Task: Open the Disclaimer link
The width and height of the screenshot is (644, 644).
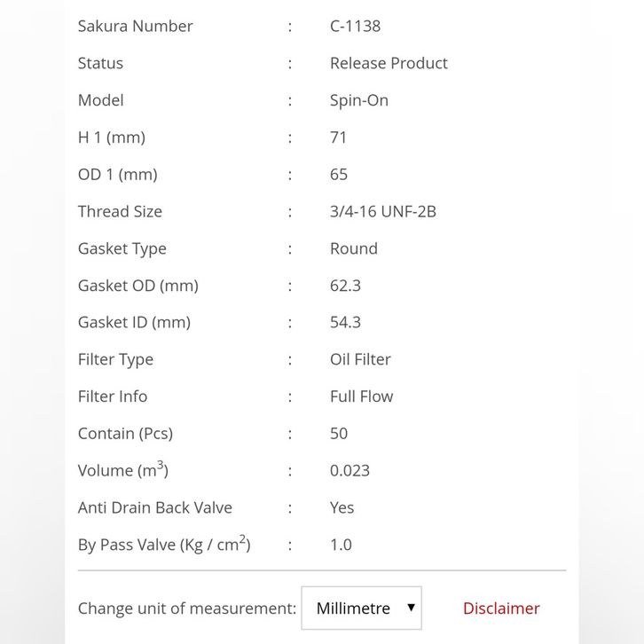Action: (x=501, y=609)
